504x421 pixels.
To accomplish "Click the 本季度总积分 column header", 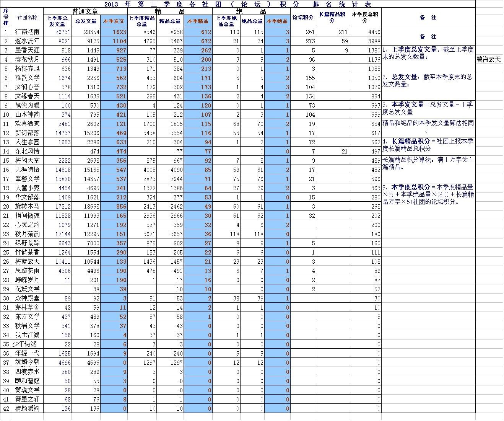I will click(365, 18).
